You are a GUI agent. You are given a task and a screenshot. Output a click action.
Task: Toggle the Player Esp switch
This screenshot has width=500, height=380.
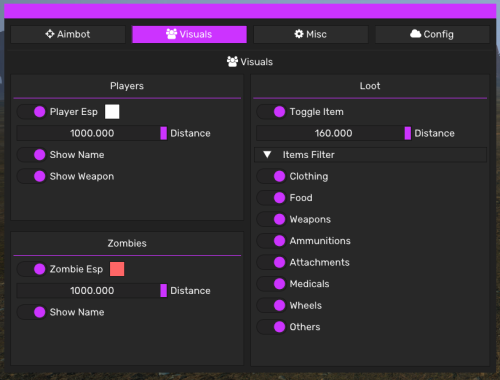coord(31,112)
